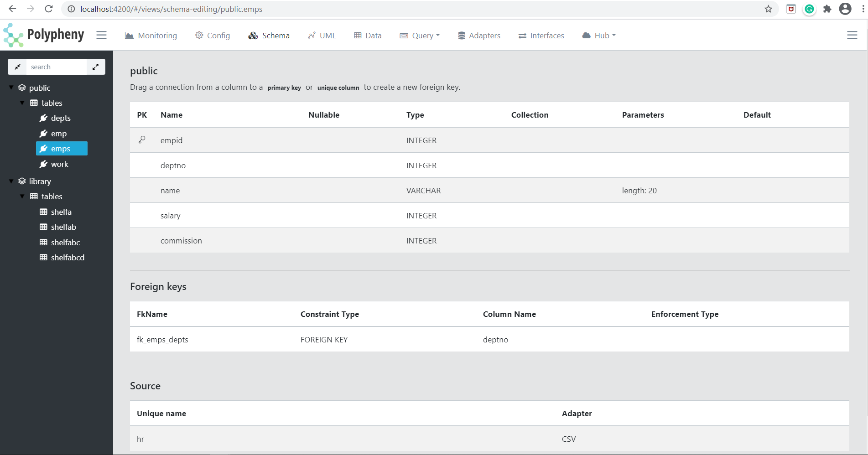Collapse the sidebar tree via inward arrows icon

point(17,67)
